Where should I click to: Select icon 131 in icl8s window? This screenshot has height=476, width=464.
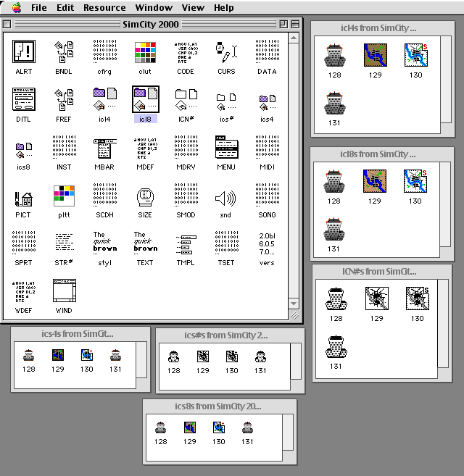click(x=334, y=229)
